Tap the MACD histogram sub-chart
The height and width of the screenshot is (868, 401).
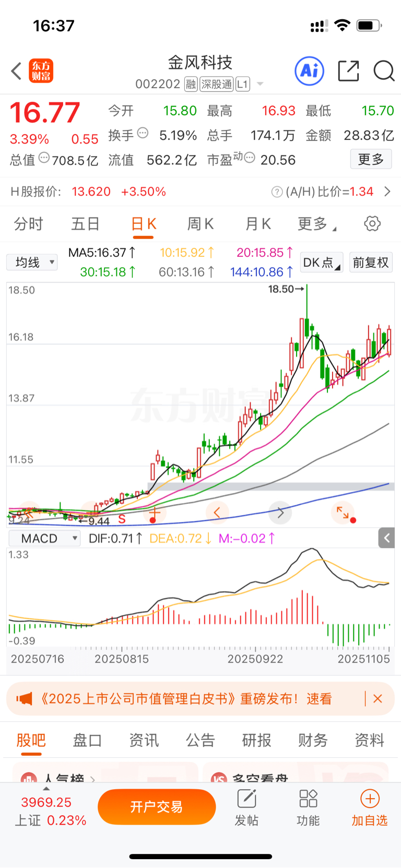pyautogui.click(x=200, y=598)
